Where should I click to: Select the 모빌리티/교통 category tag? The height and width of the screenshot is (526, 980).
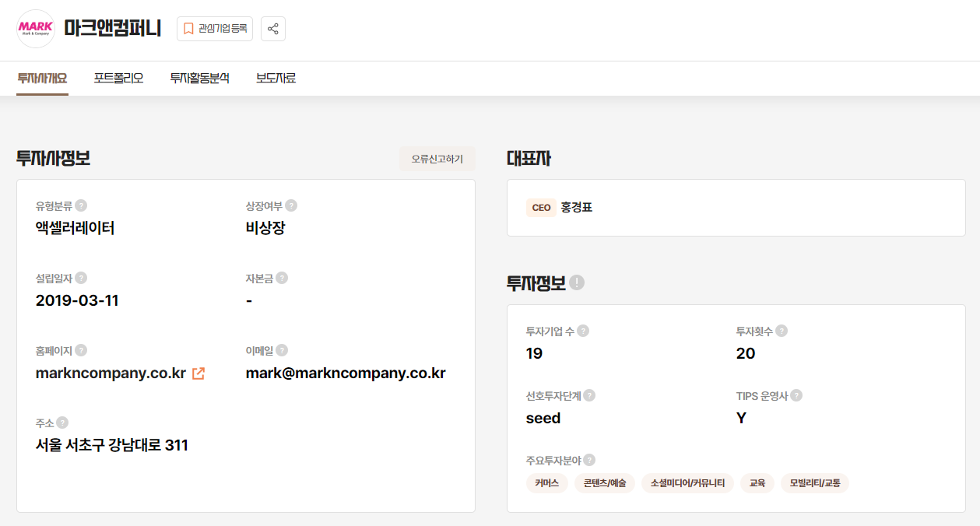[x=813, y=482]
